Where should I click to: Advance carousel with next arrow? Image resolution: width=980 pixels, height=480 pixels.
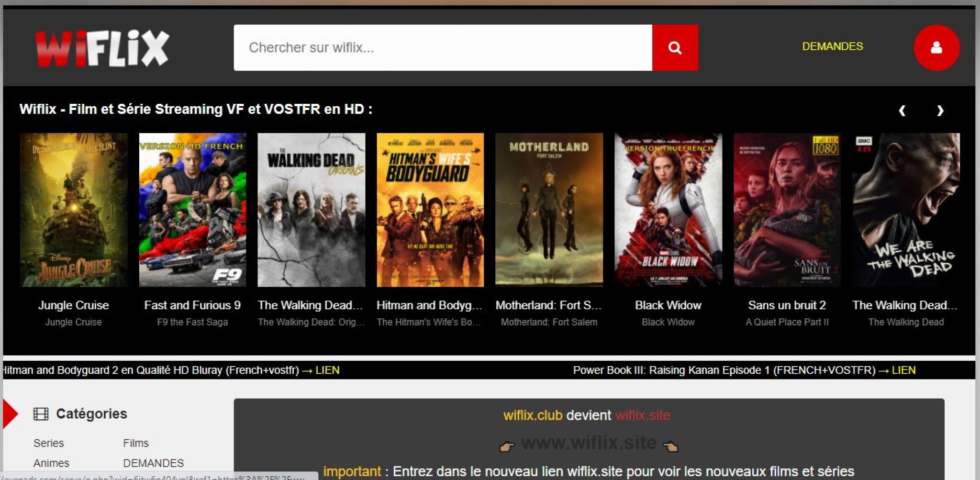(940, 111)
